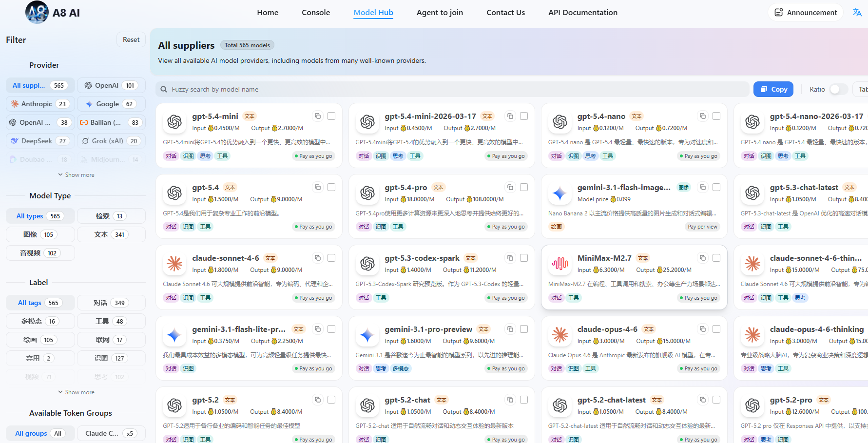Select the 音视频 model type filter
This screenshot has width=868, height=443.
click(40, 253)
